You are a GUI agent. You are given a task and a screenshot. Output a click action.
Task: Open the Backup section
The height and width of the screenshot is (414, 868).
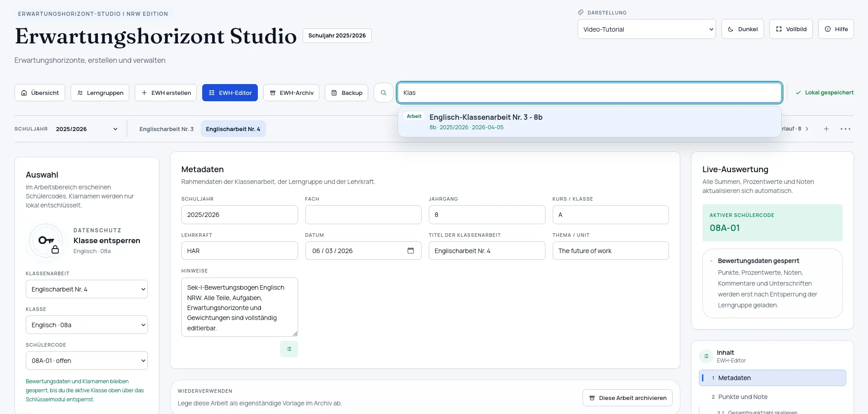pyautogui.click(x=346, y=93)
